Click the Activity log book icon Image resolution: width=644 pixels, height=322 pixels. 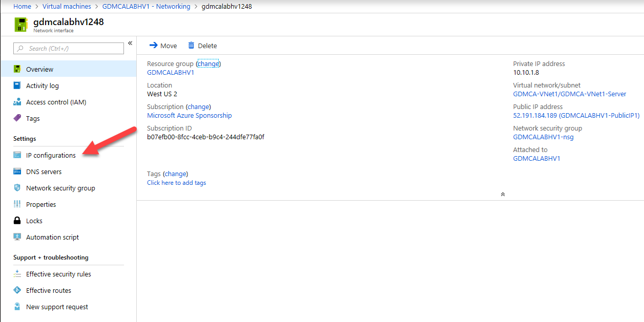(17, 85)
